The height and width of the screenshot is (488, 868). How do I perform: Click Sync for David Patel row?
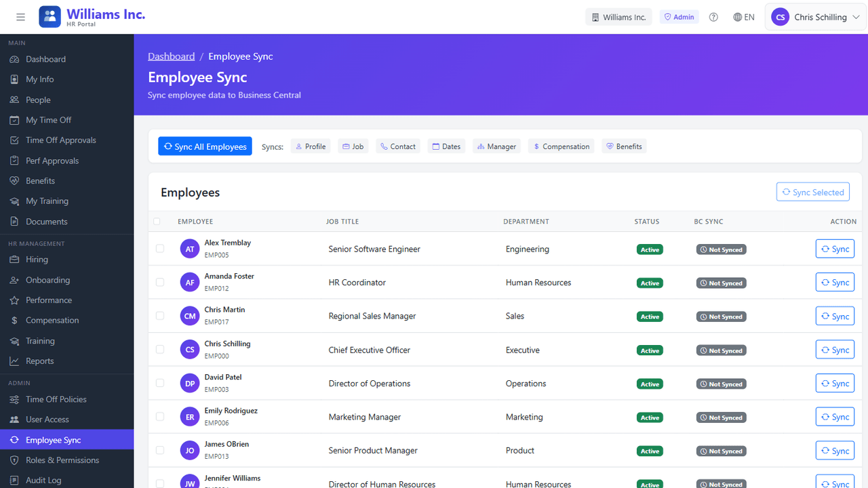click(835, 383)
